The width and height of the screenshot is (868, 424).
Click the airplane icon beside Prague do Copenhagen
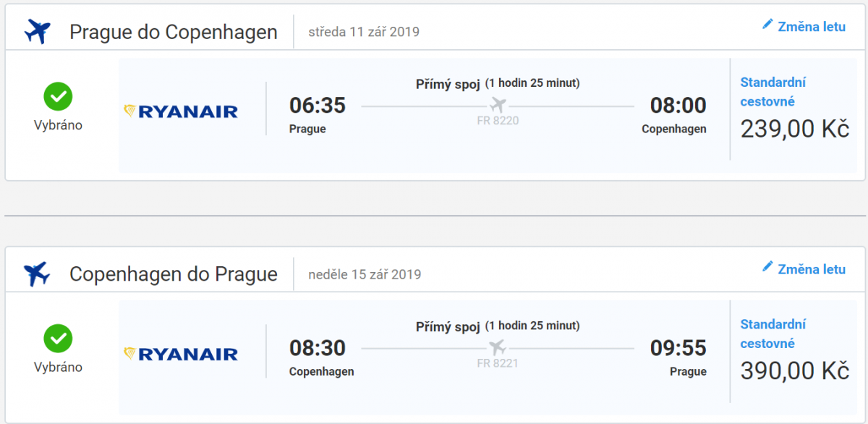37,32
